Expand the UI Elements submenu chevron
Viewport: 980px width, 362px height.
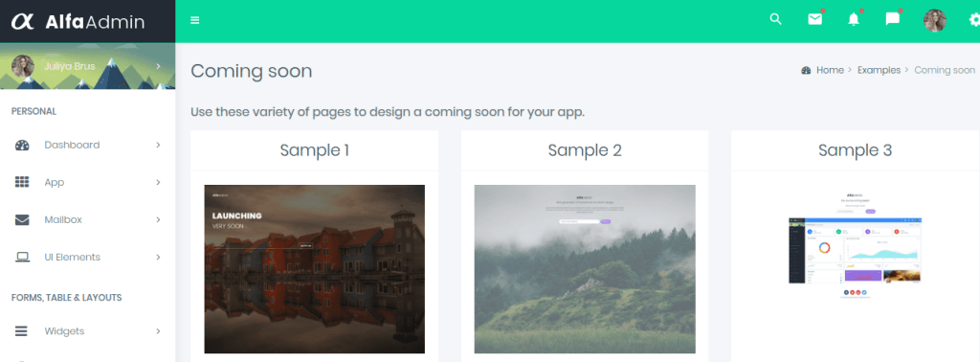coord(158,257)
